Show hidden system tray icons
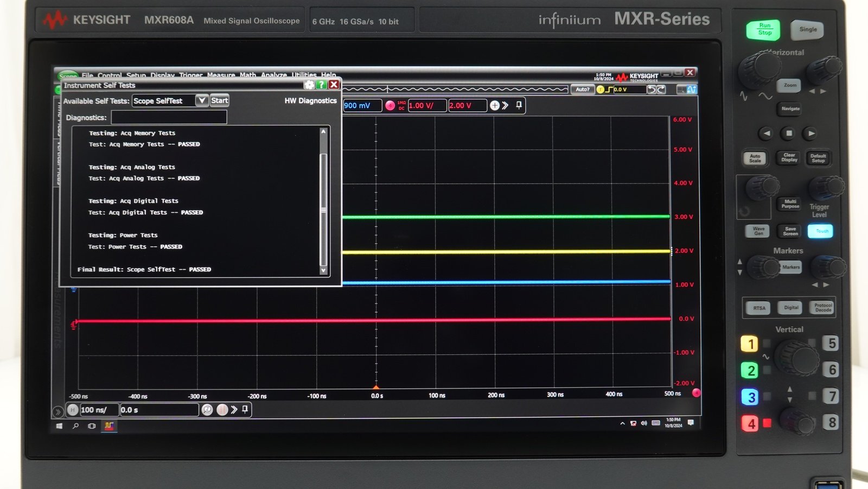This screenshot has height=489, width=868. click(x=622, y=423)
